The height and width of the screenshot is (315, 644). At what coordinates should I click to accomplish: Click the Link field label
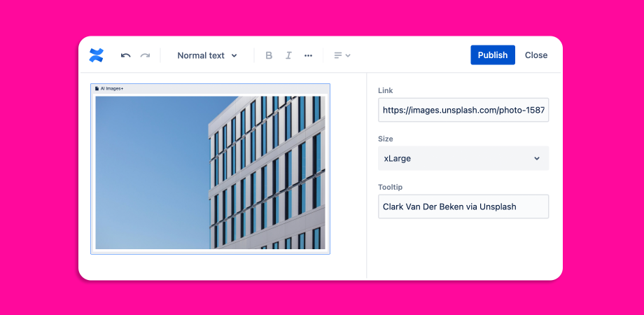tap(386, 90)
